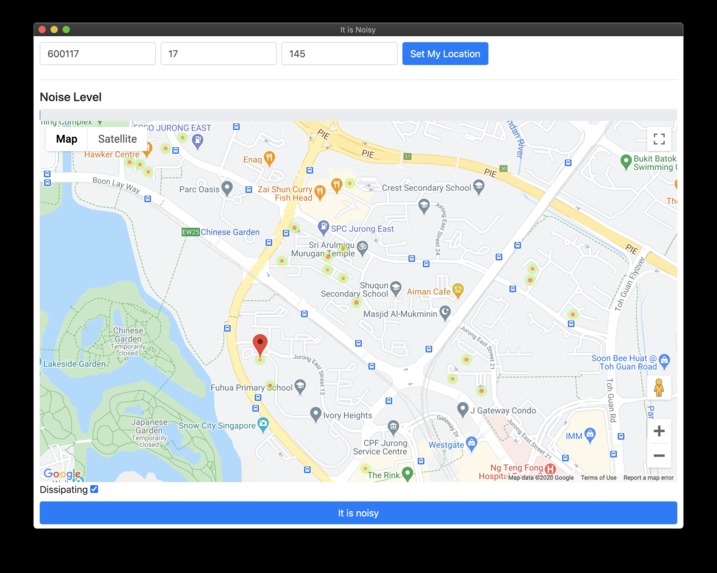Screen dimensions: 717x573
Task: Click the Parc Oasis place pin
Action: (x=227, y=188)
